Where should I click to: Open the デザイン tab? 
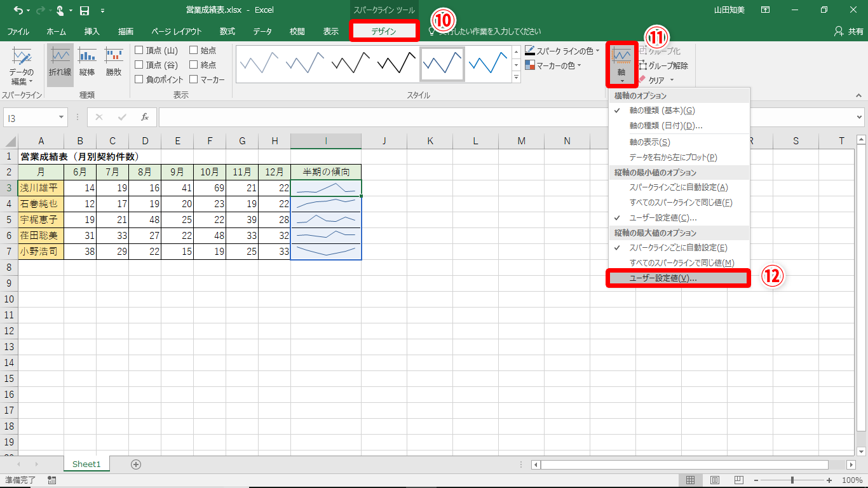click(384, 31)
